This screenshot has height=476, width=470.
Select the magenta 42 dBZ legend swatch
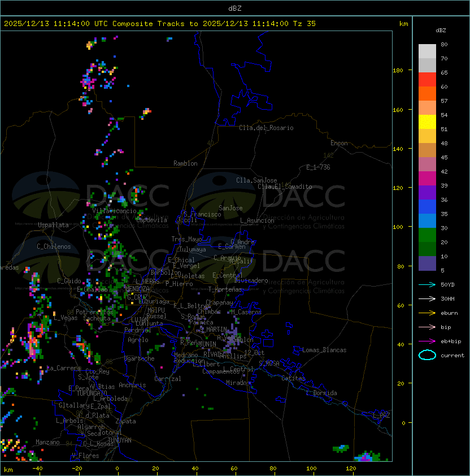[427, 178]
